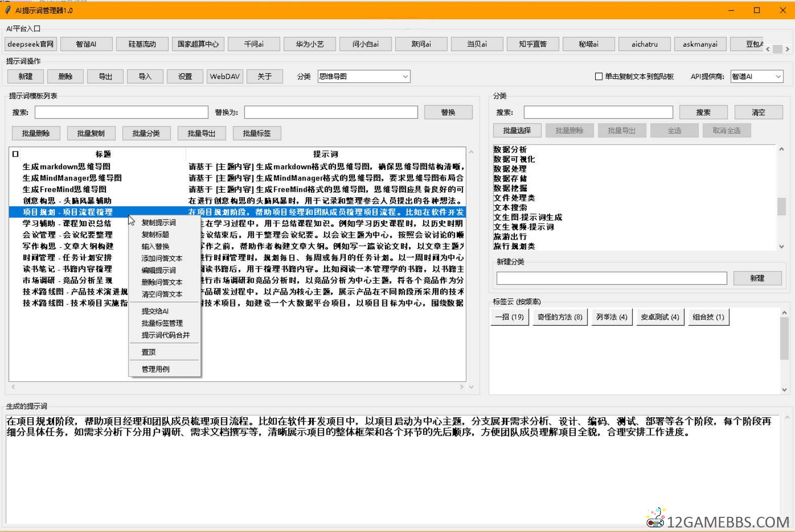Image resolution: width=795 pixels, height=532 pixels.
Task: Select row 生成MindManager思维导图
Action: tap(237, 178)
